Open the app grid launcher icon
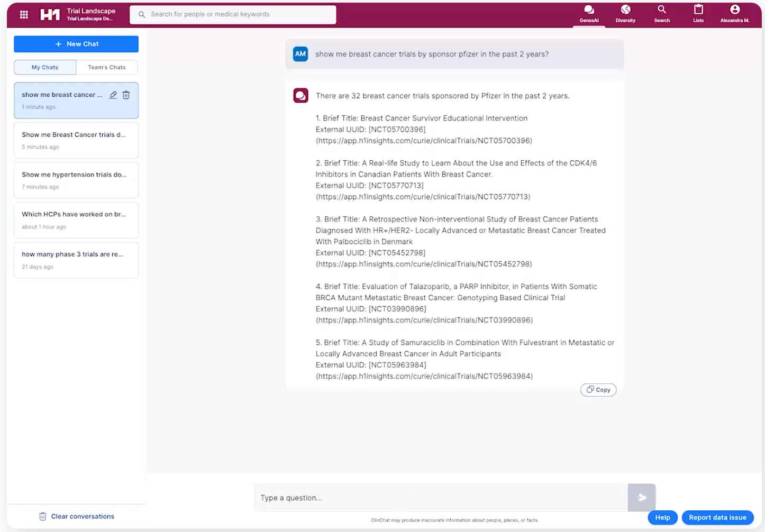The height and width of the screenshot is (532, 765). click(x=24, y=15)
